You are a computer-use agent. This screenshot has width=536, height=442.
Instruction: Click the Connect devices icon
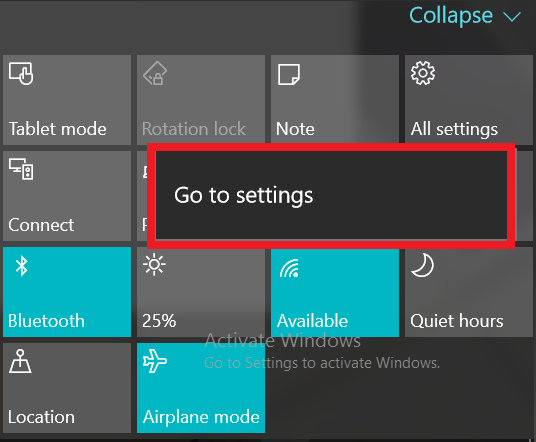pos(21,169)
